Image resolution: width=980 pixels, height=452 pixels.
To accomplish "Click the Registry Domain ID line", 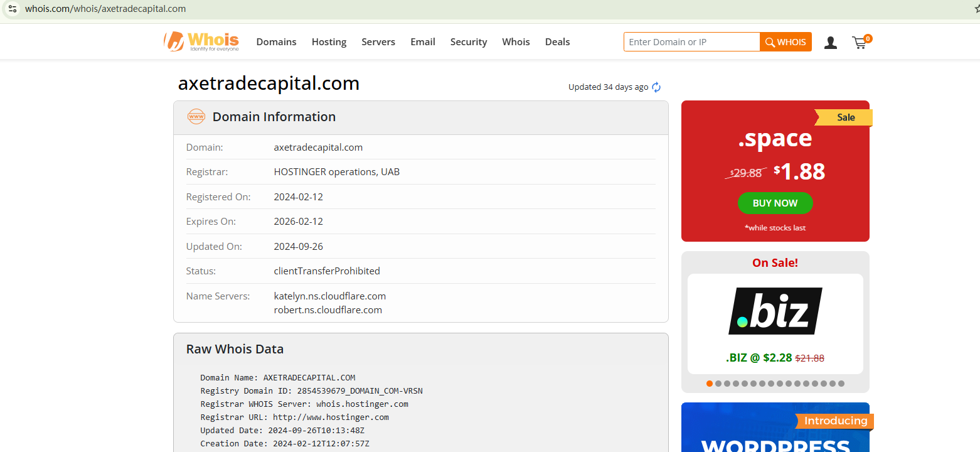I will [311, 391].
